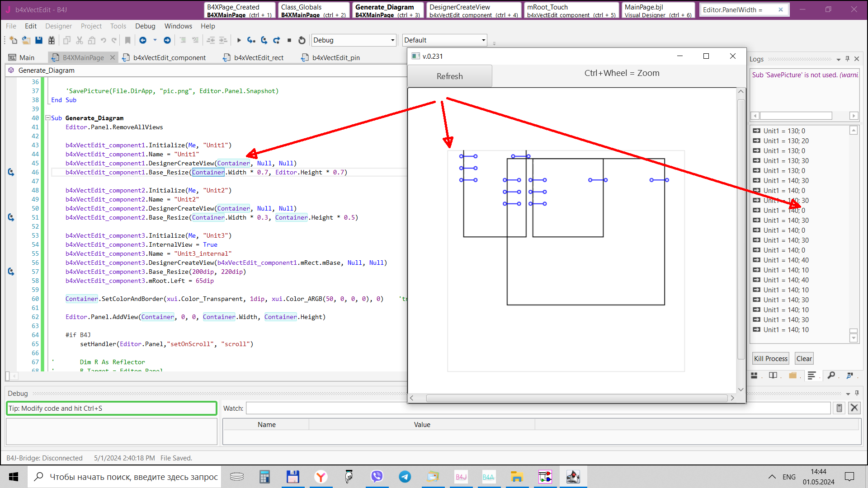Open Find All References tab icon
Screen dimensions: 868x488
tap(850, 375)
